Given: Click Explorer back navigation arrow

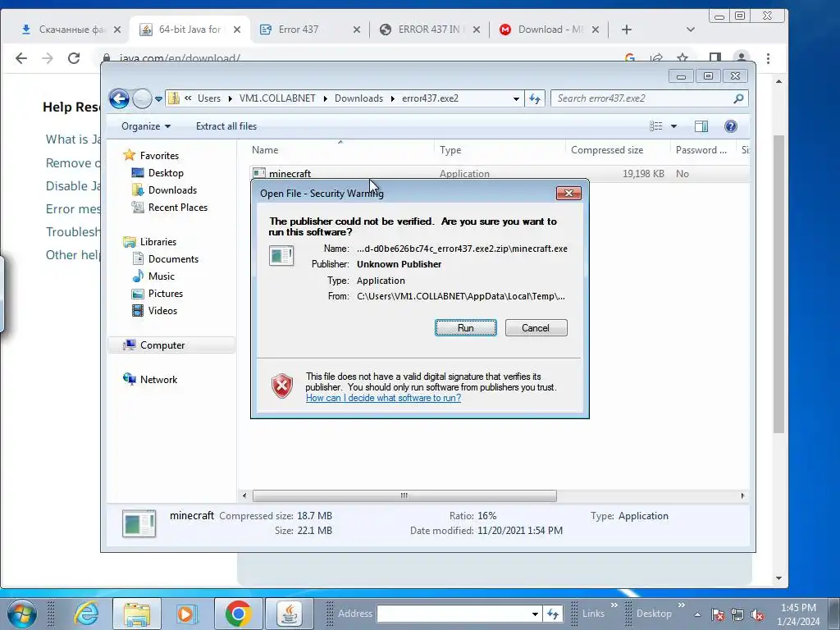Looking at the screenshot, I should (x=119, y=98).
